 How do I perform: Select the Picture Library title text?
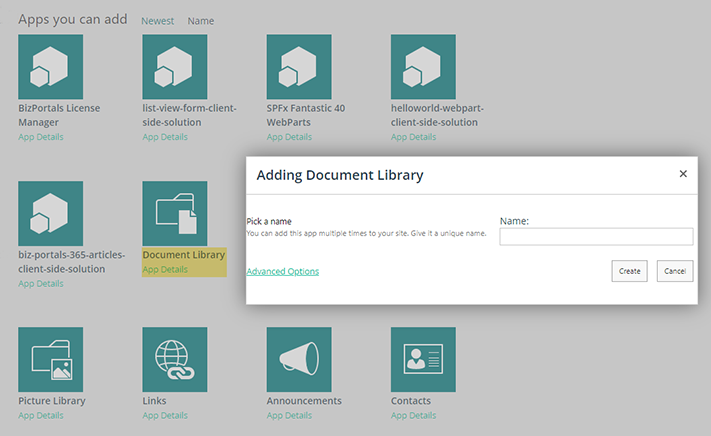click(x=52, y=401)
